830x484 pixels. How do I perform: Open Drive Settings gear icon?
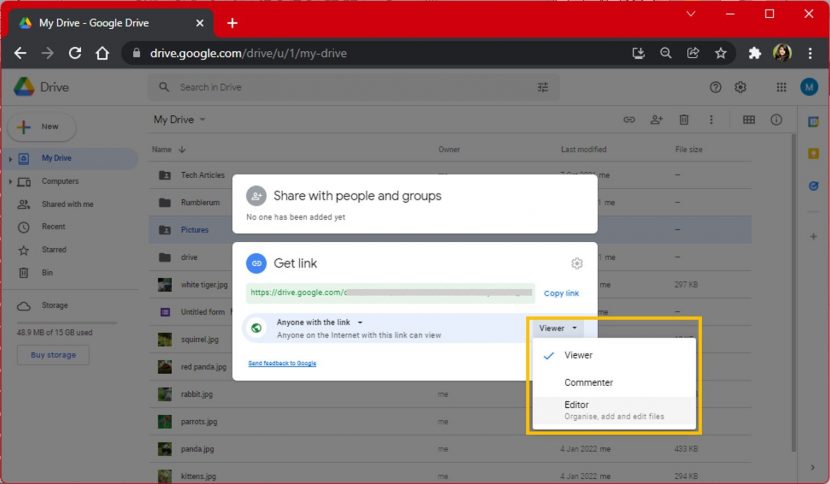741,87
